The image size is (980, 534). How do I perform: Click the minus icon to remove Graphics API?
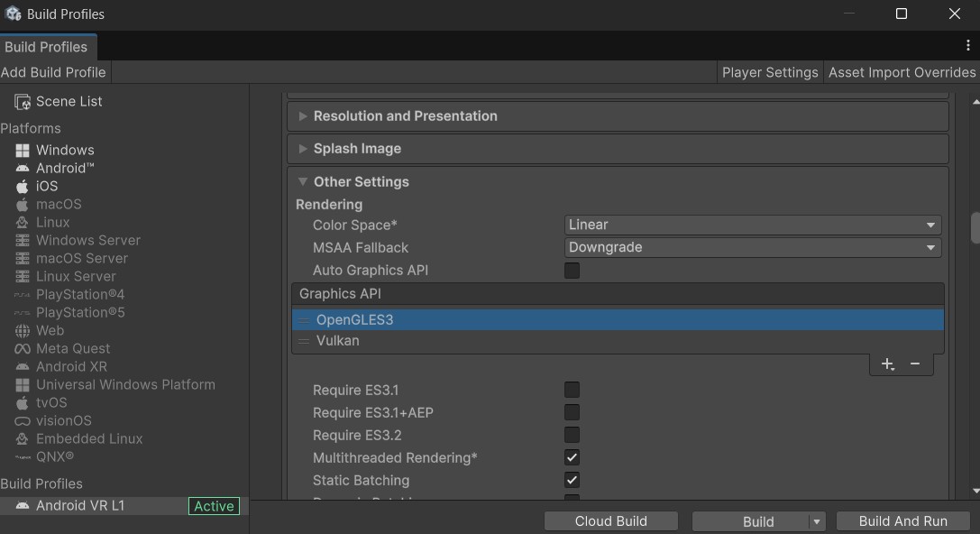(915, 364)
